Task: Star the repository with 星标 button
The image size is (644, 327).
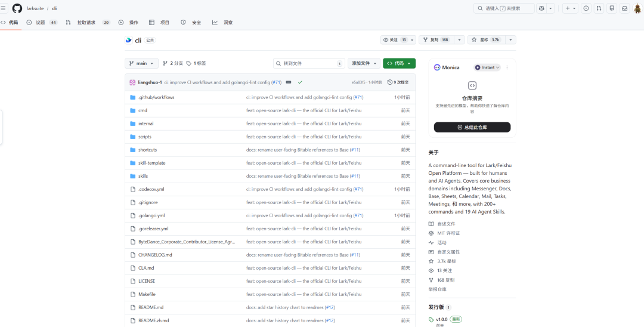Action: (486, 40)
